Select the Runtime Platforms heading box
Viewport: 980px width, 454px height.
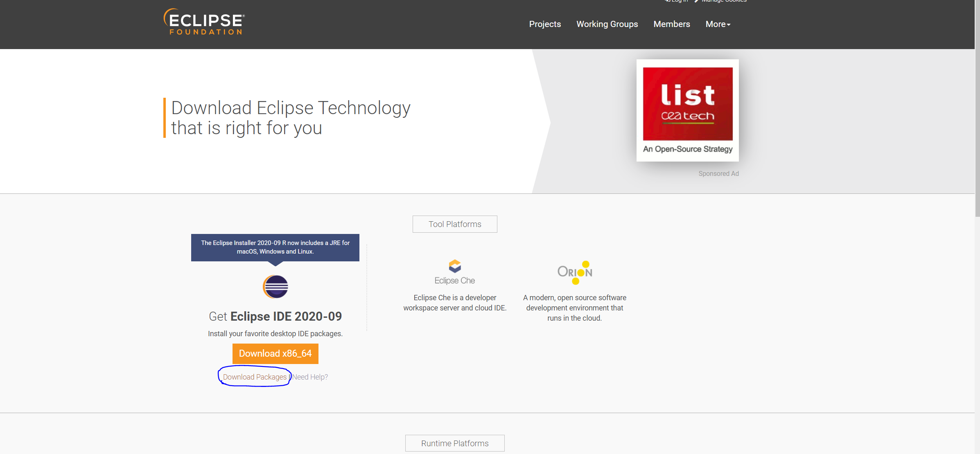(x=455, y=443)
